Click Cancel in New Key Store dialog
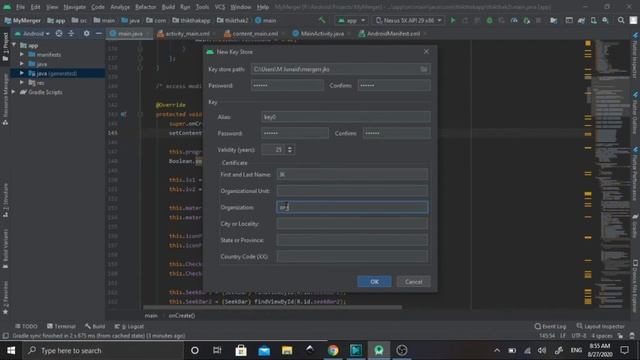 coord(413,282)
